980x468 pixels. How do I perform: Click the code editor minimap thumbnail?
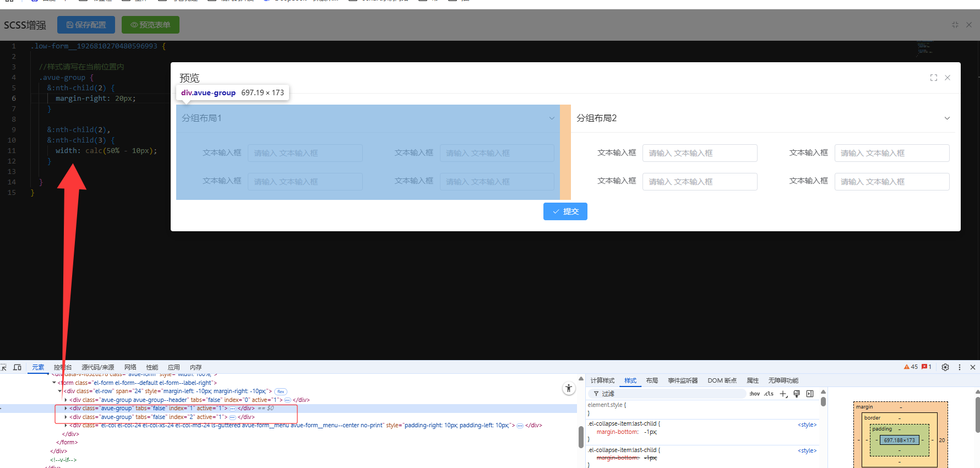pos(925,48)
